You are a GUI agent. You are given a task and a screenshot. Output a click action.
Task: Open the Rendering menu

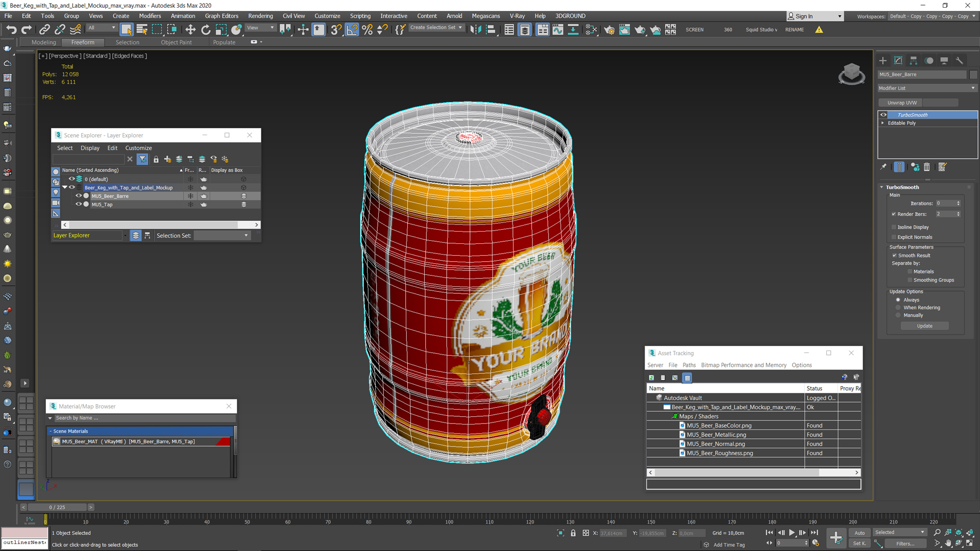(x=260, y=16)
